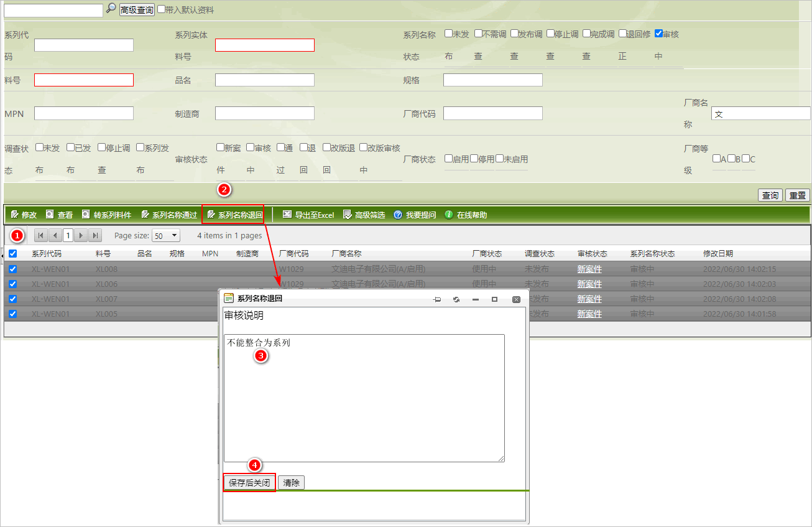This screenshot has height=527, width=812.
Task: Click the 重置 reset button
Action: (798, 195)
